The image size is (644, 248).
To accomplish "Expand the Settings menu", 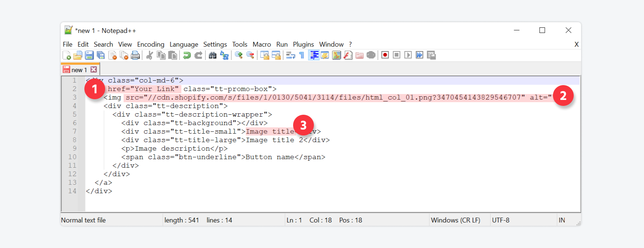I will pos(215,44).
